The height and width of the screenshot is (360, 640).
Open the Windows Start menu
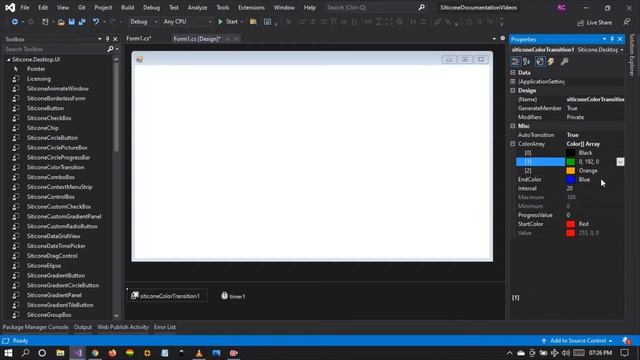(8, 353)
